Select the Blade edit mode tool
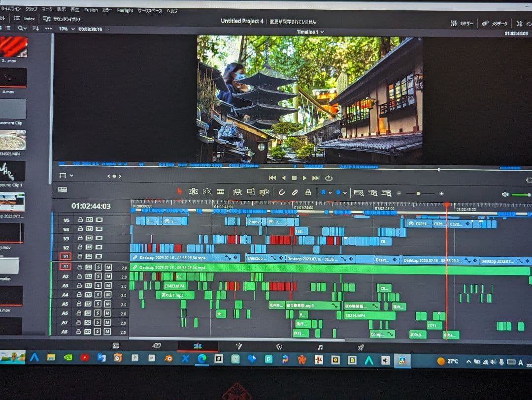 (220, 192)
